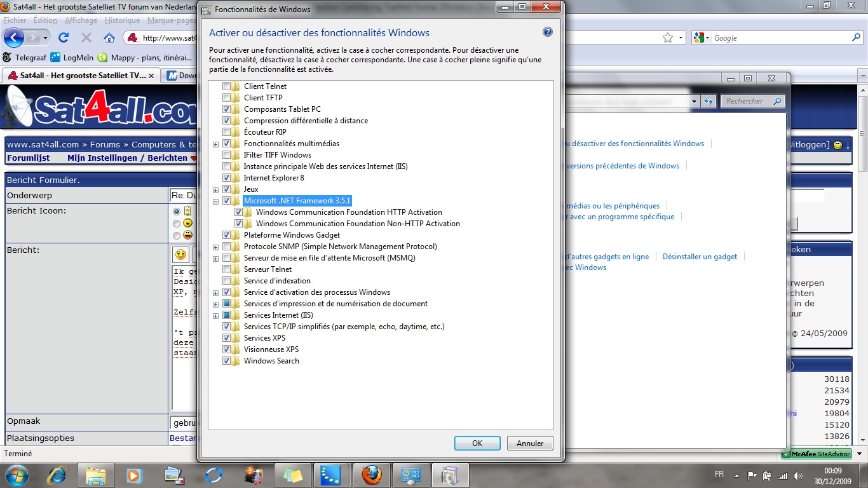Open the Windows Start menu

coord(16,475)
